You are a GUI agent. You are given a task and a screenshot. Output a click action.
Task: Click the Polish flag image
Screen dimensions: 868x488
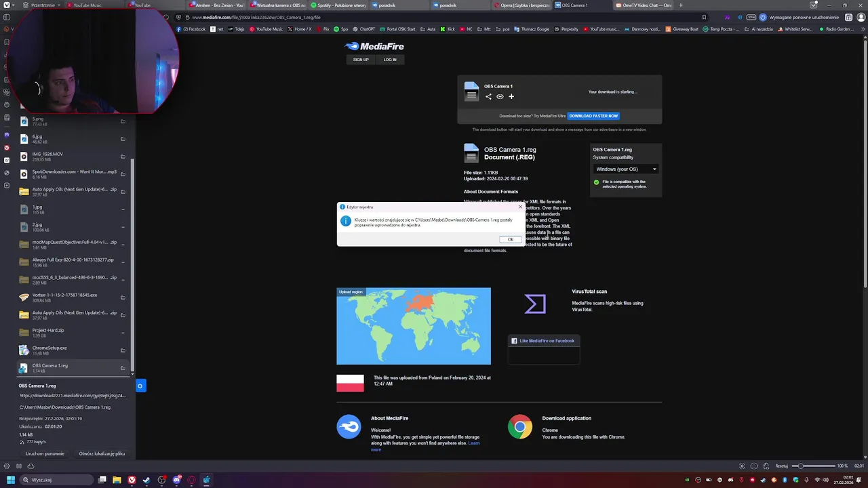pos(350,383)
